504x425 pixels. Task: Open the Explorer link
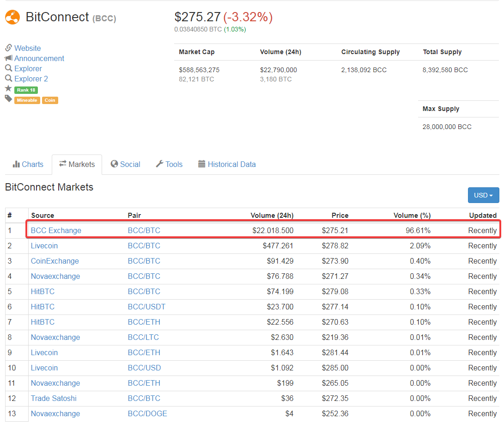click(x=28, y=68)
